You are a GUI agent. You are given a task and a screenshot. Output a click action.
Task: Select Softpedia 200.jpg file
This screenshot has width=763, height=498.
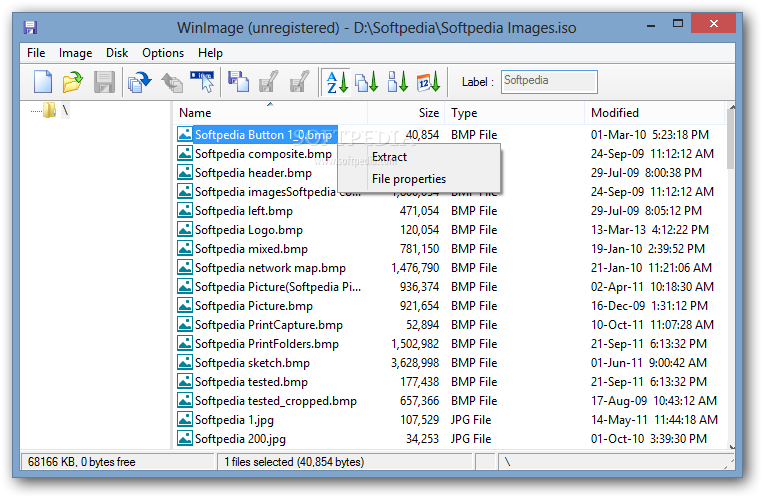240,439
